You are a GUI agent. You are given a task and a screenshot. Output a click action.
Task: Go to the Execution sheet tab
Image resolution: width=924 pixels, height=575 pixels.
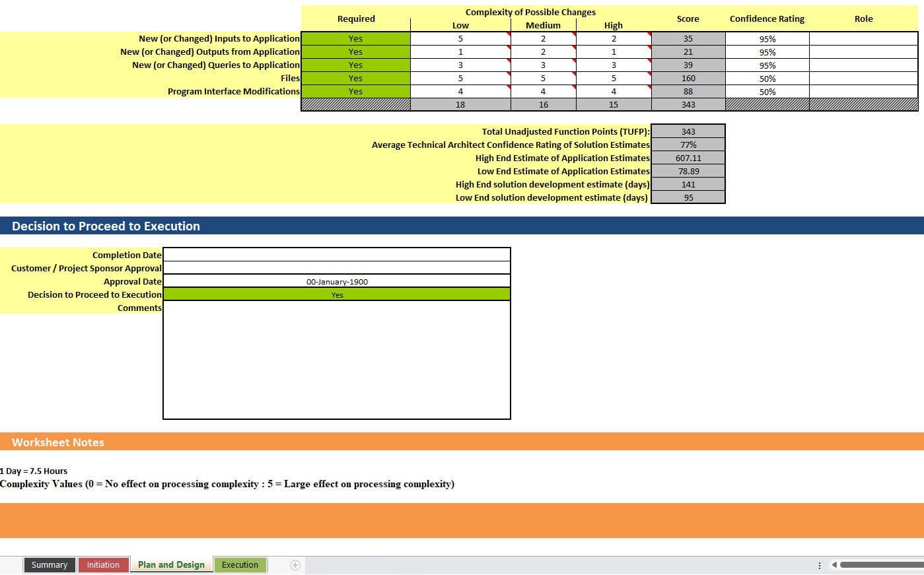pyautogui.click(x=240, y=565)
